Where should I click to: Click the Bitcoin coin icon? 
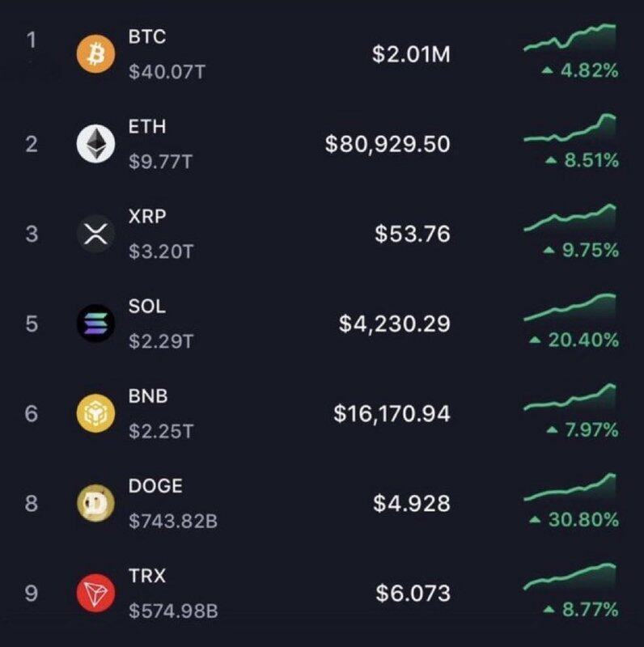[x=95, y=54]
